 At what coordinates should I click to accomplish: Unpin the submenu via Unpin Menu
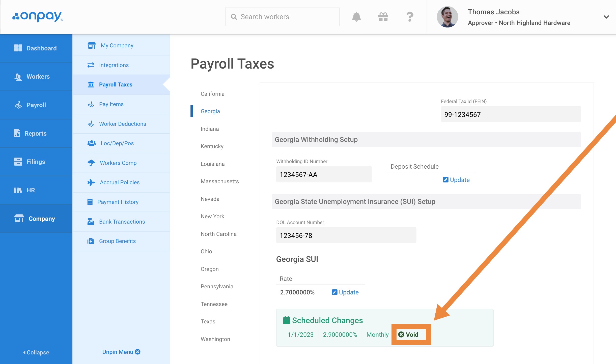121,352
